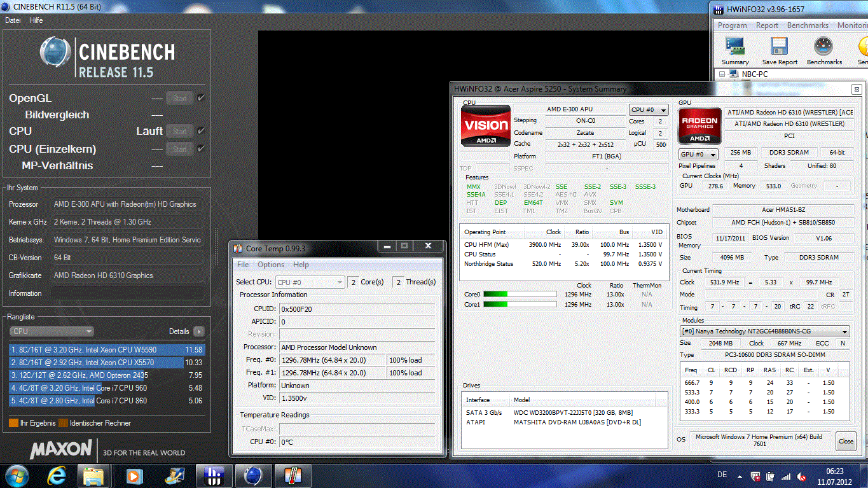
Task: Click the Cinebench sphere logo
Action: tap(55, 53)
